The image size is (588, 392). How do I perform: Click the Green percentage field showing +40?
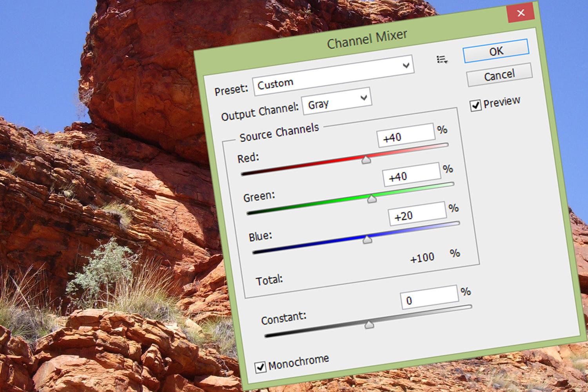coord(412,174)
